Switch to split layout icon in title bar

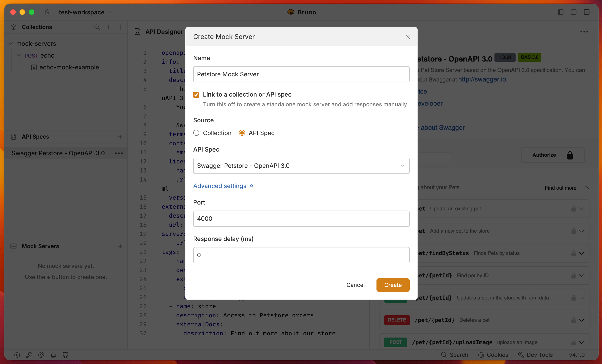[x=587, y=12]
